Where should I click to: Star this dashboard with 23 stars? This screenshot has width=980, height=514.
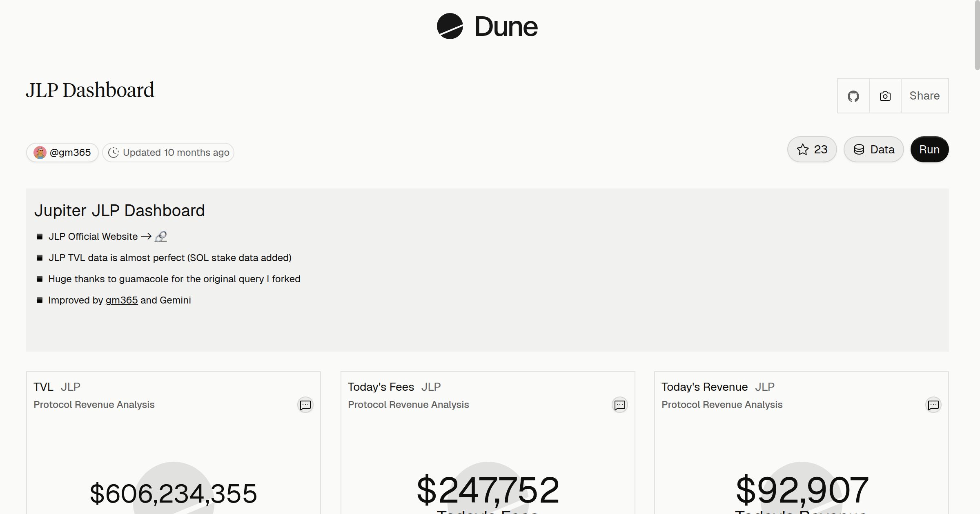812,149
